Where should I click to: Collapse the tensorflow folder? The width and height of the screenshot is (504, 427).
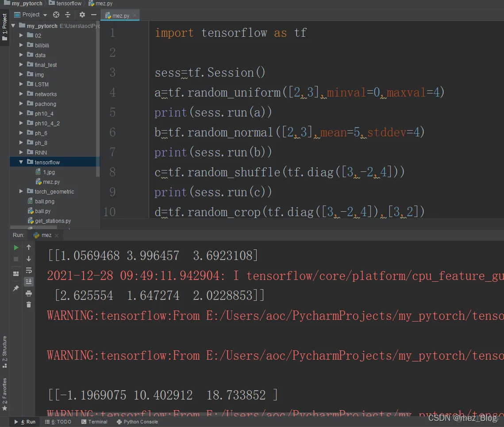pos(21,162)
